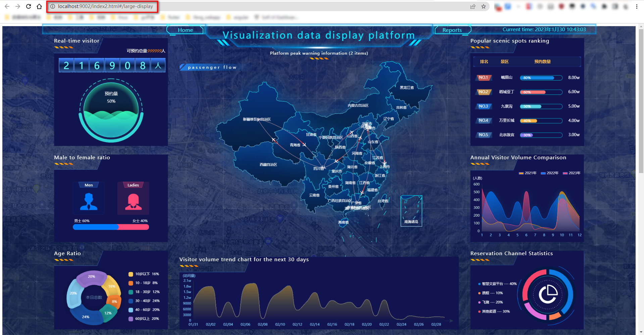Viewport: 644px width, 335px height.
Task: Click the passenger flow label
Action: pyautogui.click(x=212, y=67)
